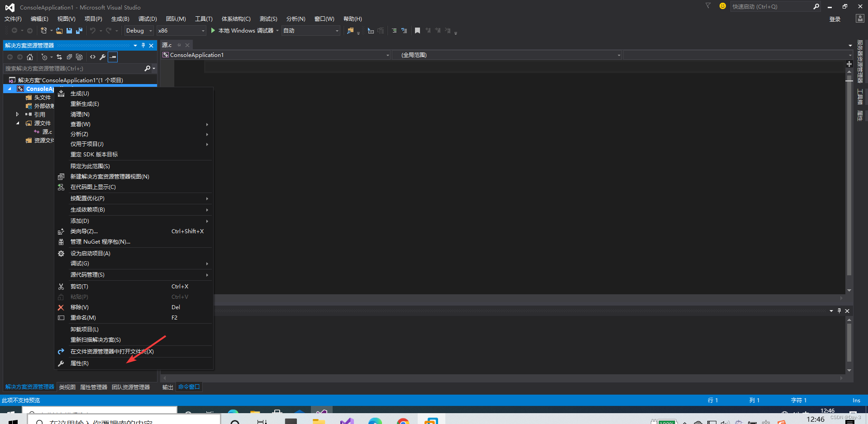Image resolution: width=868 pixels, height=424 pixels.
Task: Click the Visual Studio icon in the Windows taskbar
Action: [348, 421]
